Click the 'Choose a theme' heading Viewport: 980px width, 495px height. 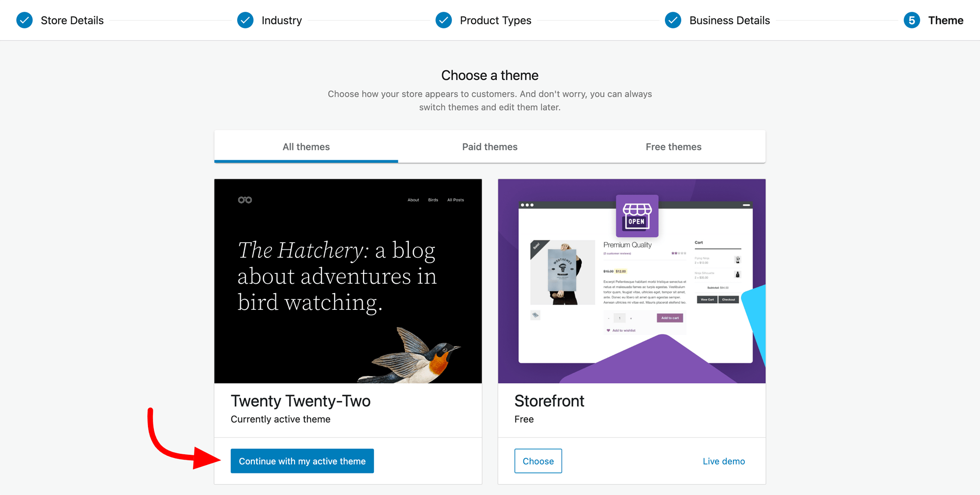(490, 75)
